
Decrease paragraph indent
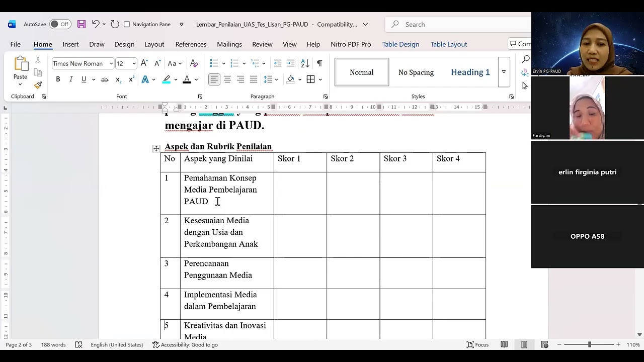278,63
